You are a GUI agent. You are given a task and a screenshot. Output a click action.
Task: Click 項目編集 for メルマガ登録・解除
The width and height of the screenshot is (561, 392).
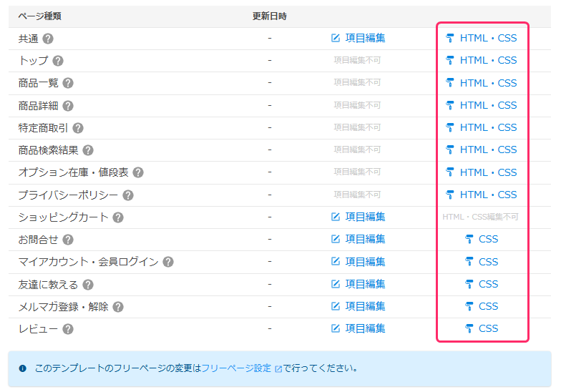[358, 306]
